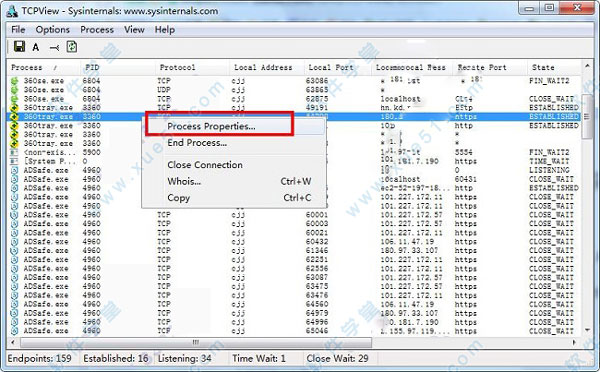Click the horizontal scrollbar left arrow

point(13,342)
